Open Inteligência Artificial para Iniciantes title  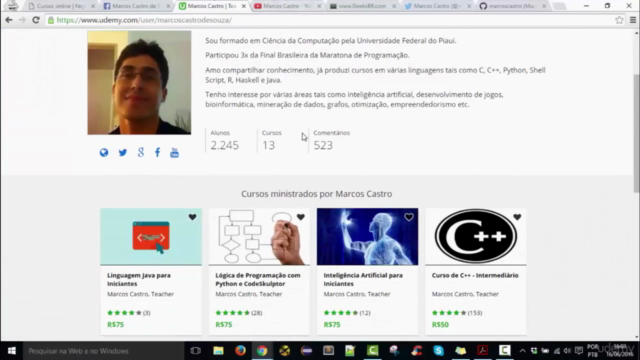pyautogui.click(x=363, y=280)
